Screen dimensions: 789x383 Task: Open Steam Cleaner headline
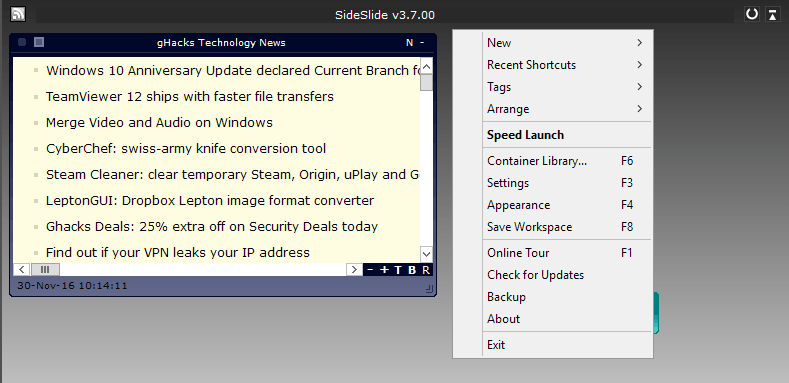(233, 175)
